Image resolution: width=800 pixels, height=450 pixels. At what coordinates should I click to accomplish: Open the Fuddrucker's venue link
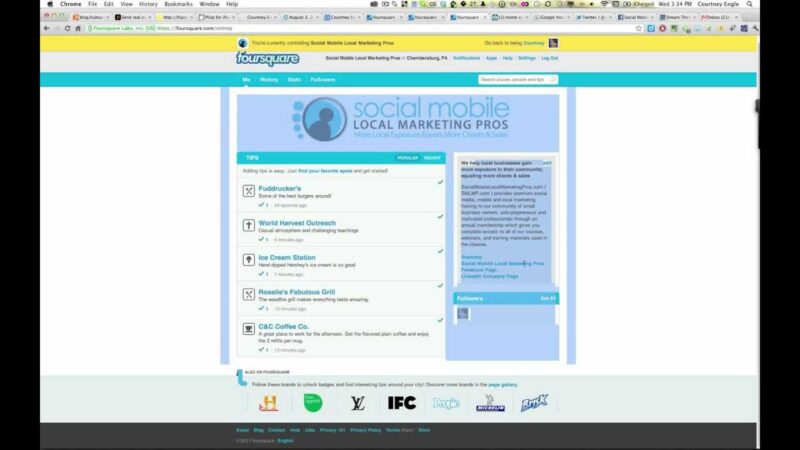[280, 188]
